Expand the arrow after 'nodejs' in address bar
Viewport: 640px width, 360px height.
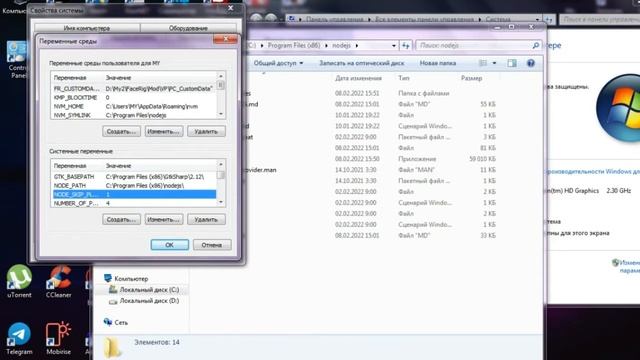(357, 46)
